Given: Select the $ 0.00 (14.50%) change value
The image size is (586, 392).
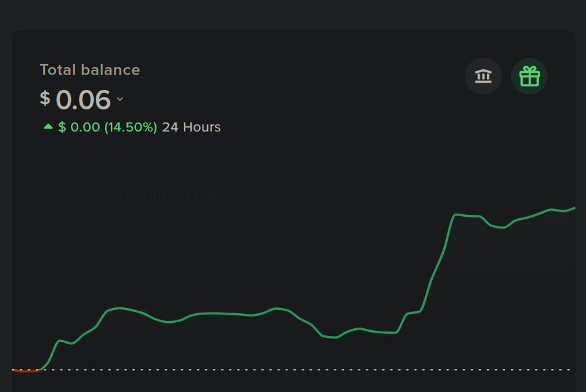Looking at the screenshot, I should pos(108,128).
